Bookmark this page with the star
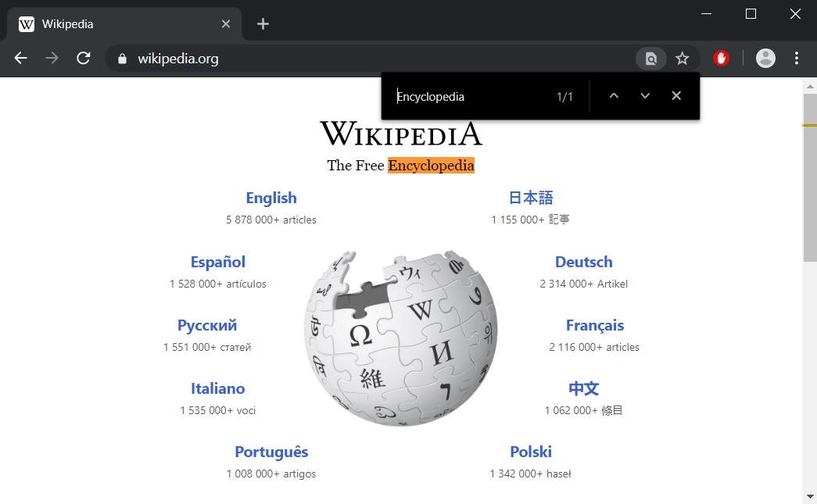 click(682, 59)
